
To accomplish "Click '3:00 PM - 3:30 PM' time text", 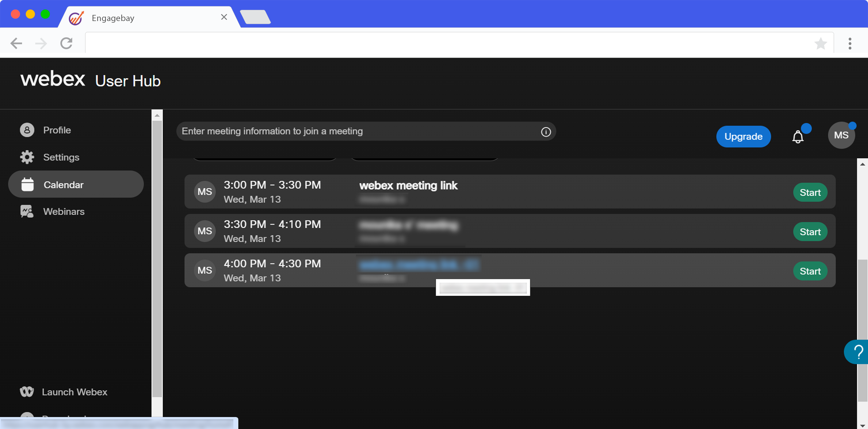I will [272, 185].
